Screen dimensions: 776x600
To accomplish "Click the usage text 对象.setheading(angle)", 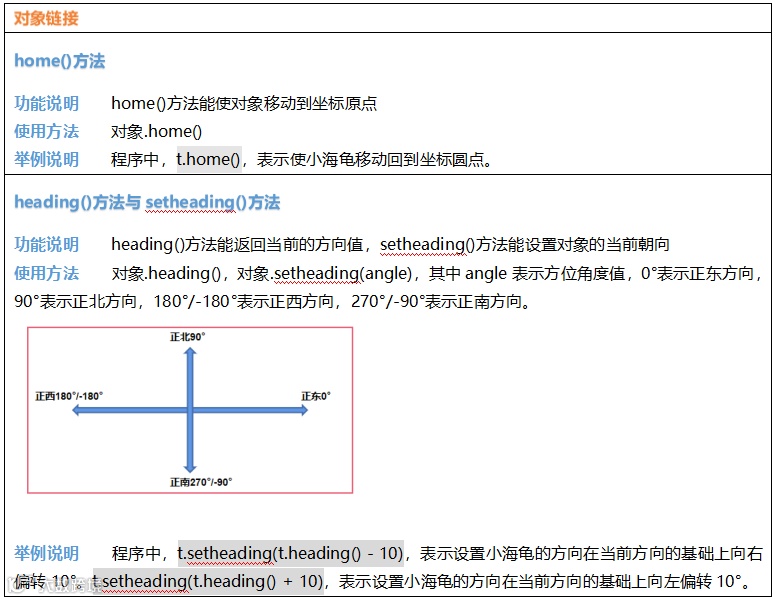I will (324, 273).
